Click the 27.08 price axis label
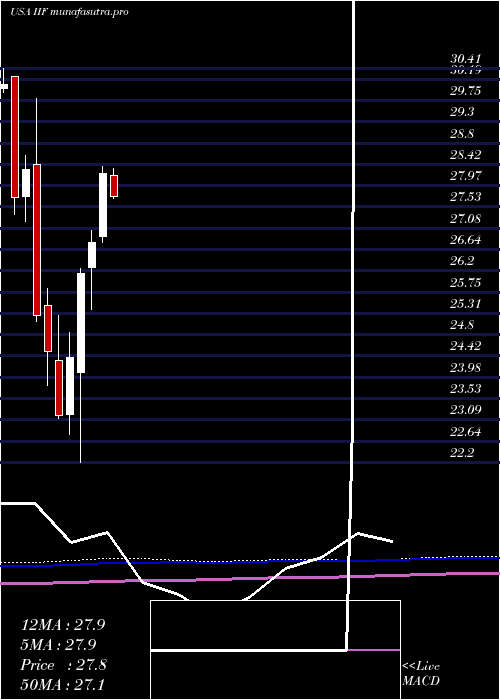This screenshot has height=700, width=500. coord(466,218)
